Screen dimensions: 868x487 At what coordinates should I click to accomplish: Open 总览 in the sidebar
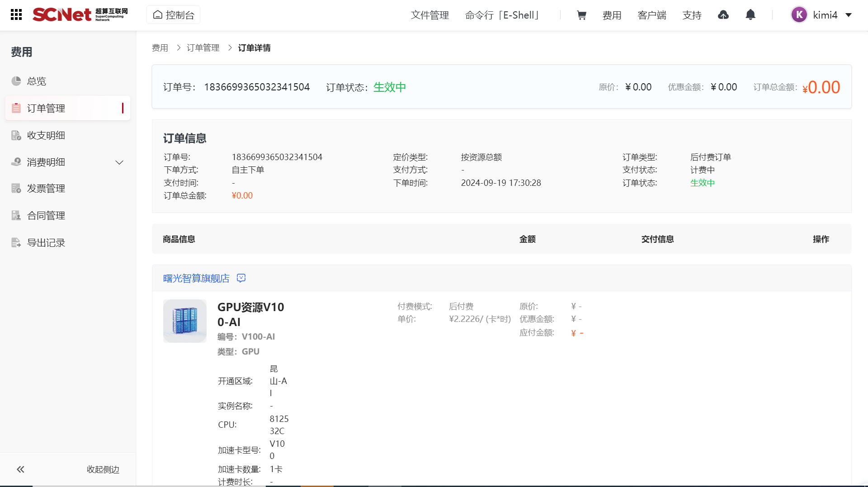click(x=36, y=81)
